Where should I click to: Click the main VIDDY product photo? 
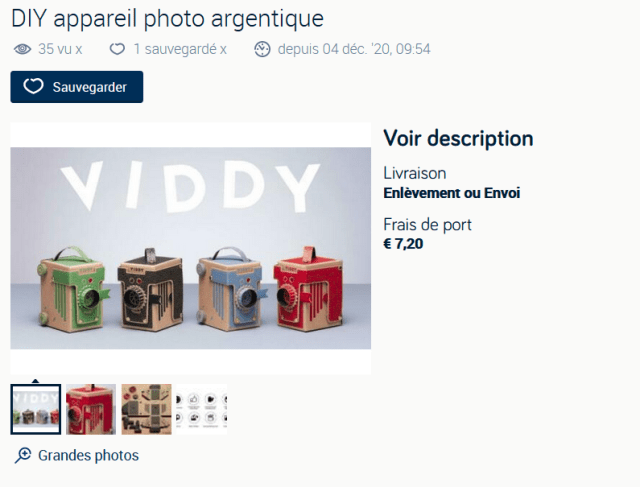point(191,248)
